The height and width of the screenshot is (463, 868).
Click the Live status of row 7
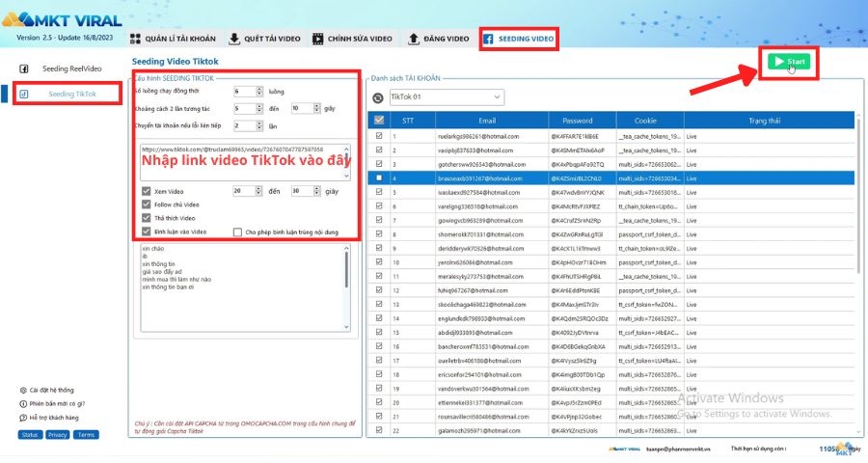692,221
